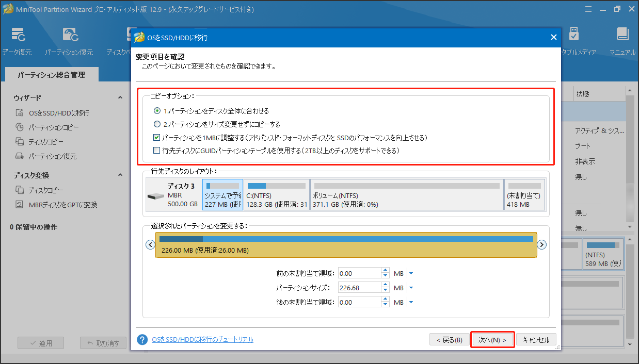Select the (未割り当て) 418 MB partition block
The width and height of the screenshot is (639, 364).
point(524,195)
